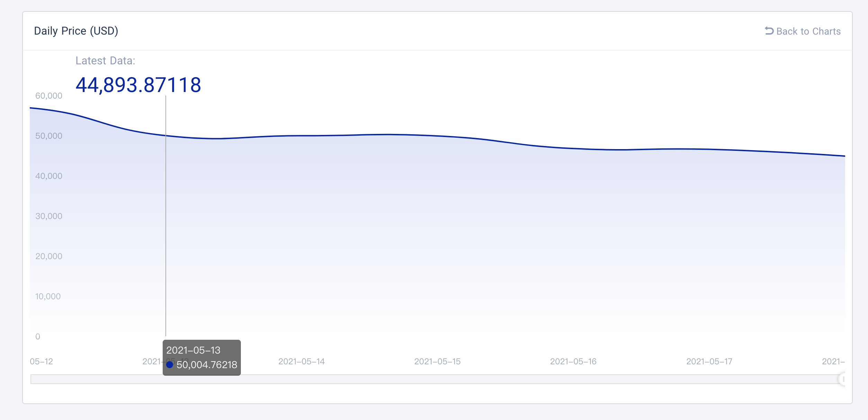Click the vertical crosshair line on chart
The image size is (868, 420).
[x=166, y=216]
